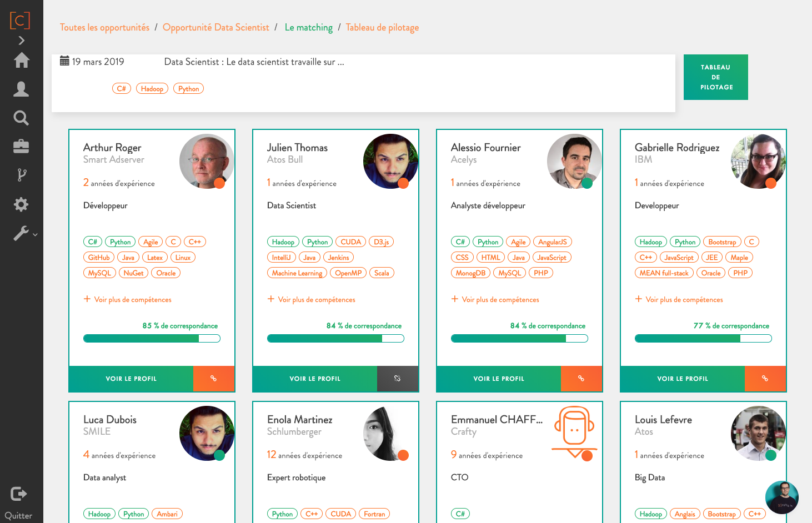Click the git branch sidebar icon
Viewport: 812px width, 523px height.
21,175
